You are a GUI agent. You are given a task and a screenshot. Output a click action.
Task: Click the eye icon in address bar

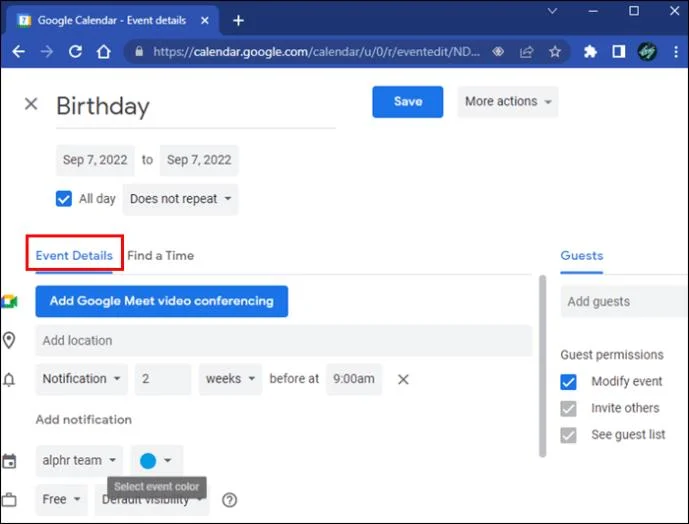(498, 52)
